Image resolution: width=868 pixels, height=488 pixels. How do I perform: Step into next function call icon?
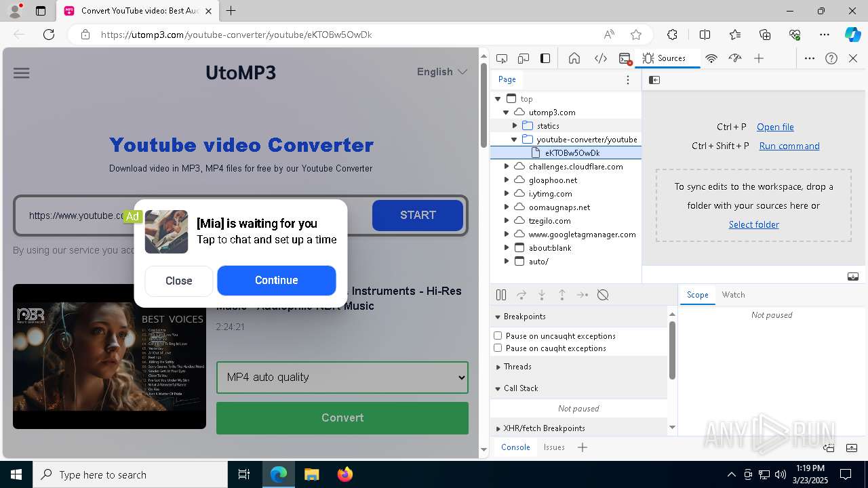point(542,295)
